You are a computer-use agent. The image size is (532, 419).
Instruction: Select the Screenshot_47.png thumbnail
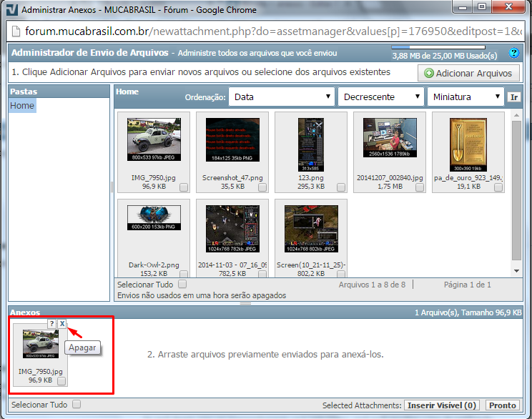[x=232, y=140]
